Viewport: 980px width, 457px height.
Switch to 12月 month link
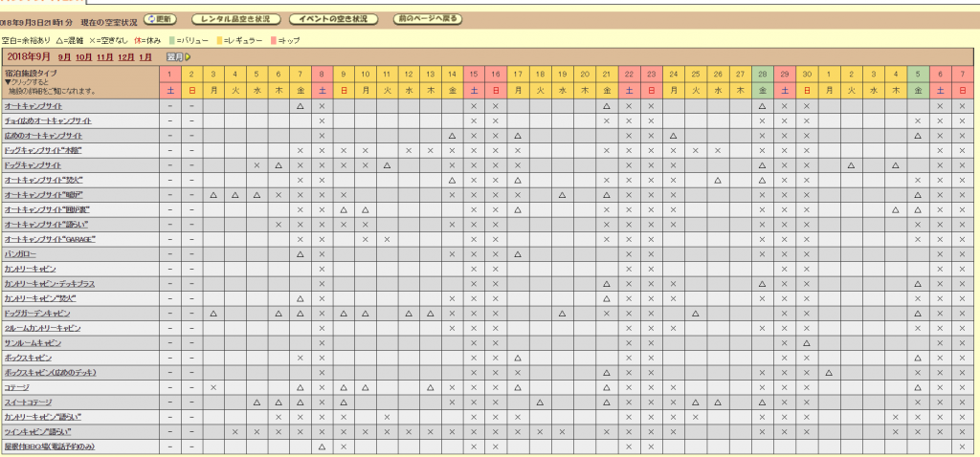point(124,56)
